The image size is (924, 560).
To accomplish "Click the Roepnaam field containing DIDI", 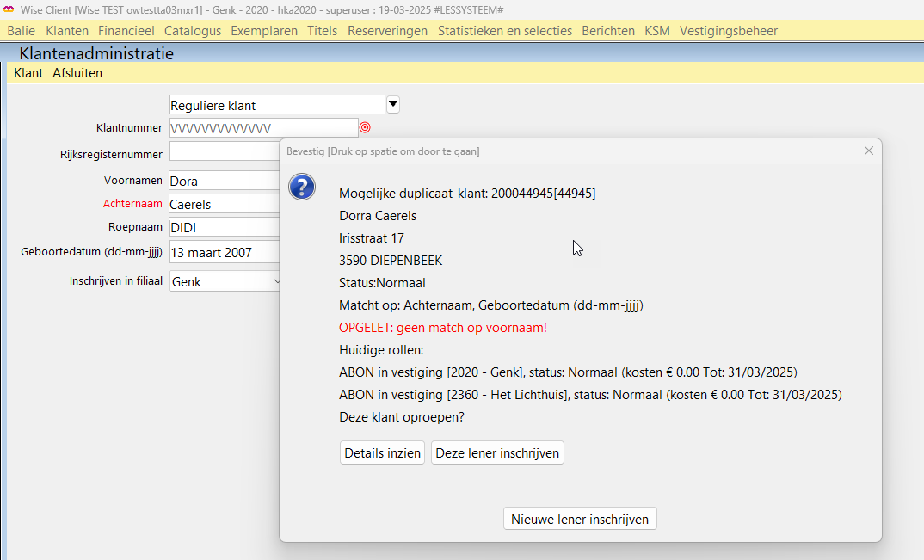I will pyautogui.click(x=225, y=227).
